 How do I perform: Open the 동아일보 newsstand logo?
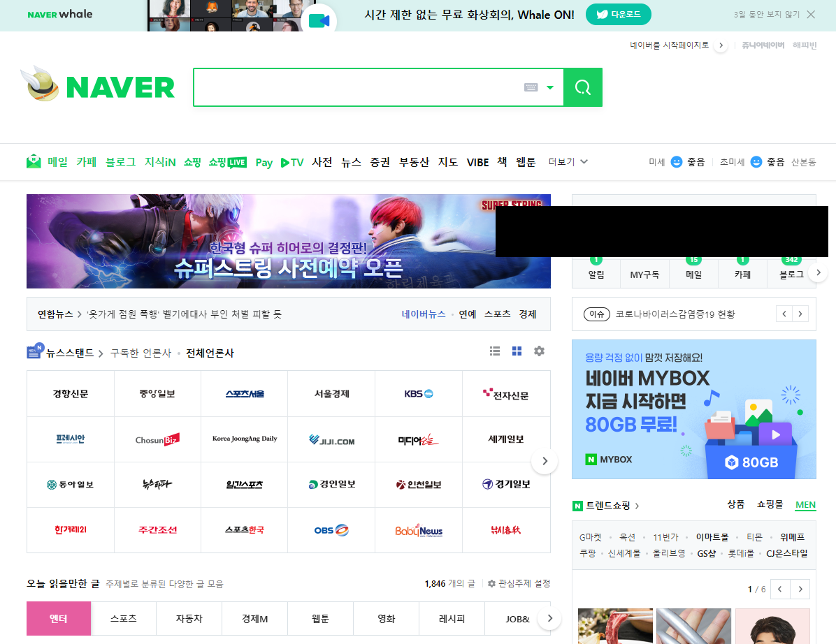tap(71, 485)
